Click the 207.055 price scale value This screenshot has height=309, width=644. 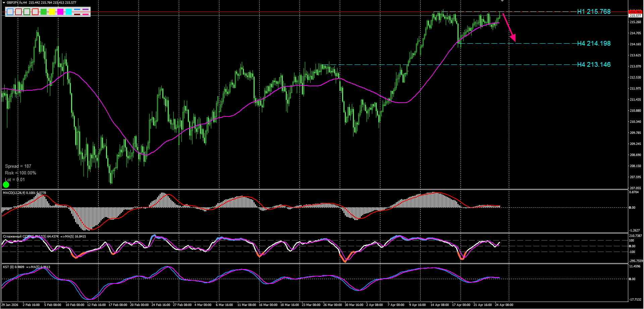point(635,188)
